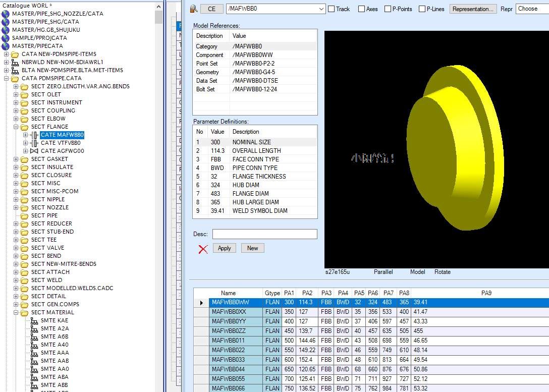Click the PA9 column header
Image resolution: width=549 pixels, height=392 pixels.
click(x=485, y=293)
